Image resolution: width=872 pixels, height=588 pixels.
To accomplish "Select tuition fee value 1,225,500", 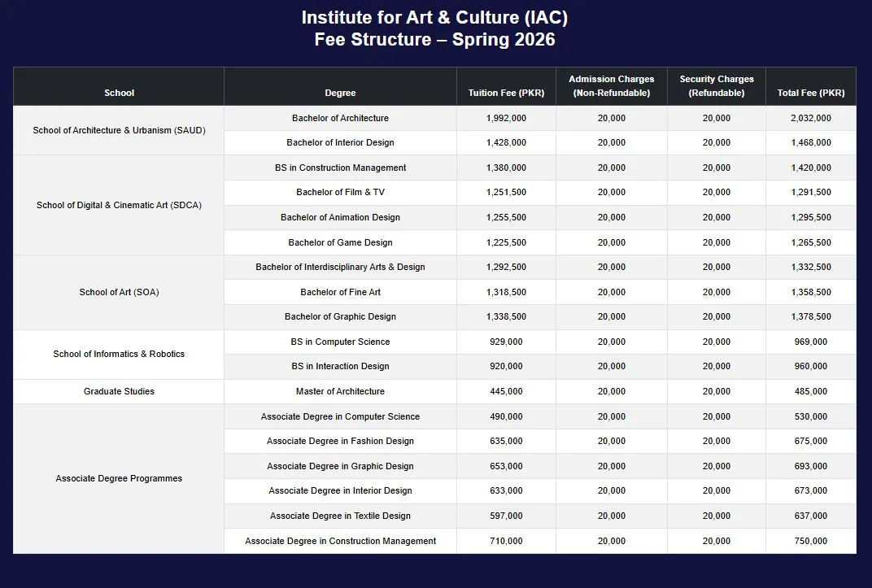I will pyautogui.click(x=506, y=242).
